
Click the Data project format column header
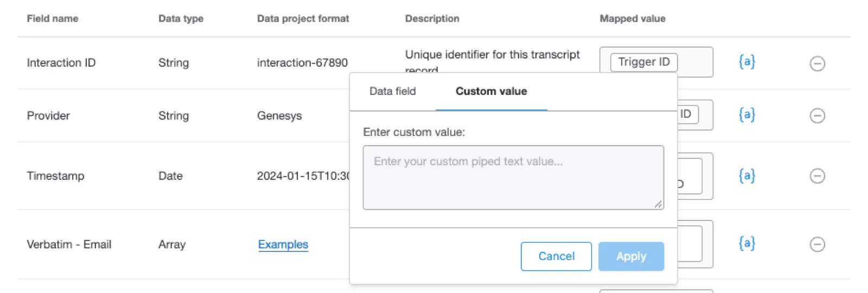(x=303, y=18)
